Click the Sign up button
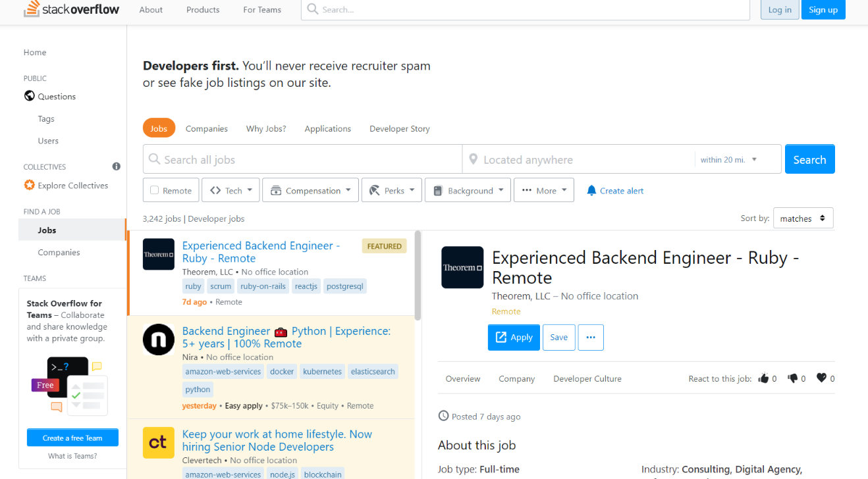Viewport: 868px width, 479px height. click(823, 9)
